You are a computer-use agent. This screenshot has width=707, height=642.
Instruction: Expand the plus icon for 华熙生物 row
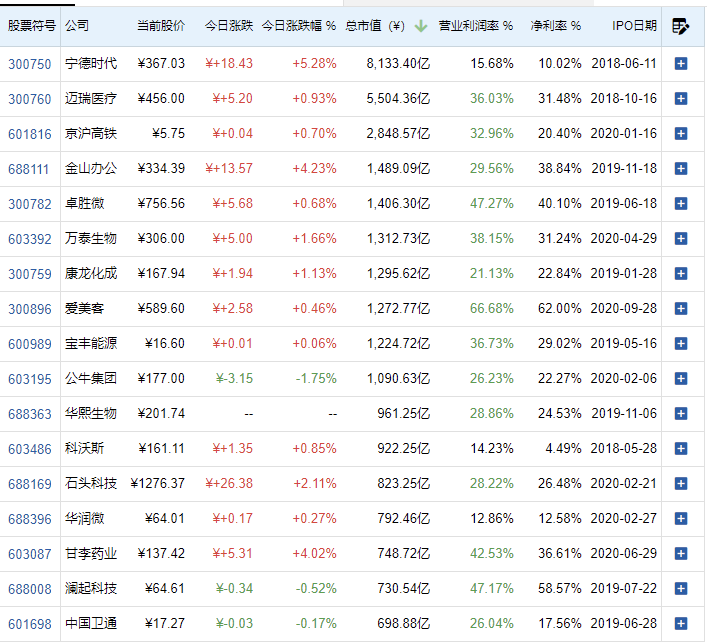[x=681, y=413]
